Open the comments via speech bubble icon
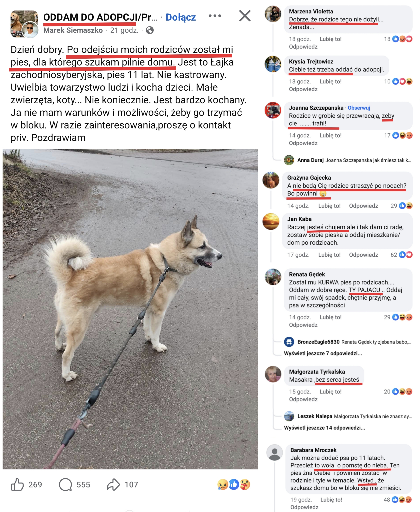Image resolution: width=420 pixels, height=512 pixels. pyautogui.click(x=65, y=484)
